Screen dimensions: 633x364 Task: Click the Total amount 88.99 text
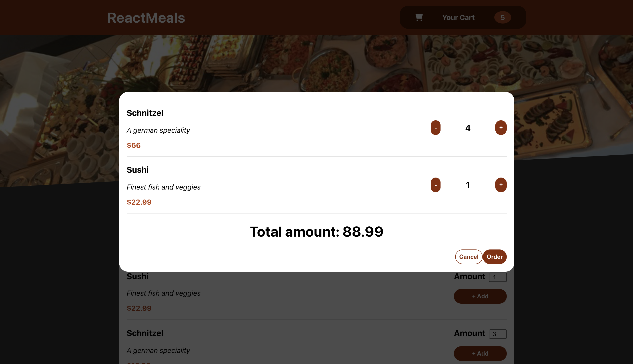[317, 231]
